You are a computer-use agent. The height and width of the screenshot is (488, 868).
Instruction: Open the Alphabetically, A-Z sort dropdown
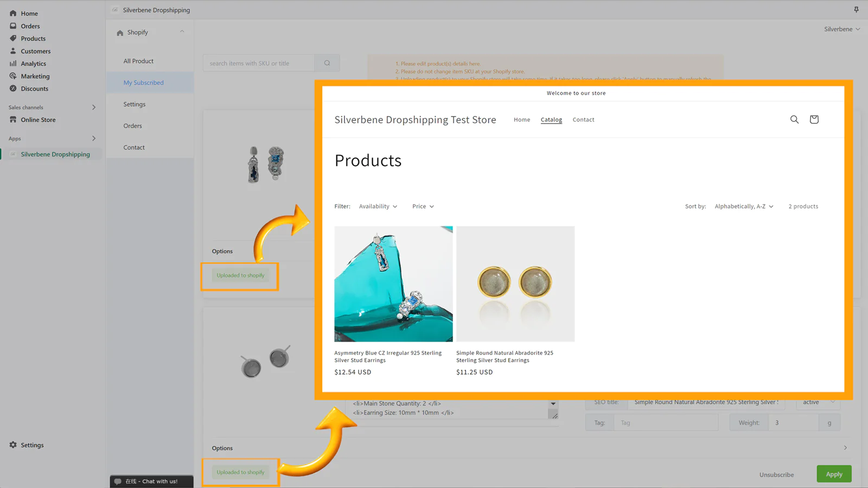(744, 206)
